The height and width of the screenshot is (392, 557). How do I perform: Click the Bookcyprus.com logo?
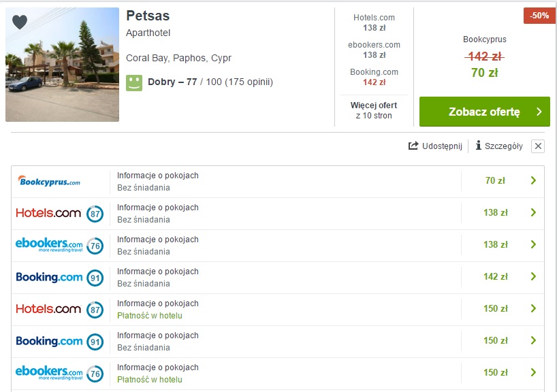(49, 181)
